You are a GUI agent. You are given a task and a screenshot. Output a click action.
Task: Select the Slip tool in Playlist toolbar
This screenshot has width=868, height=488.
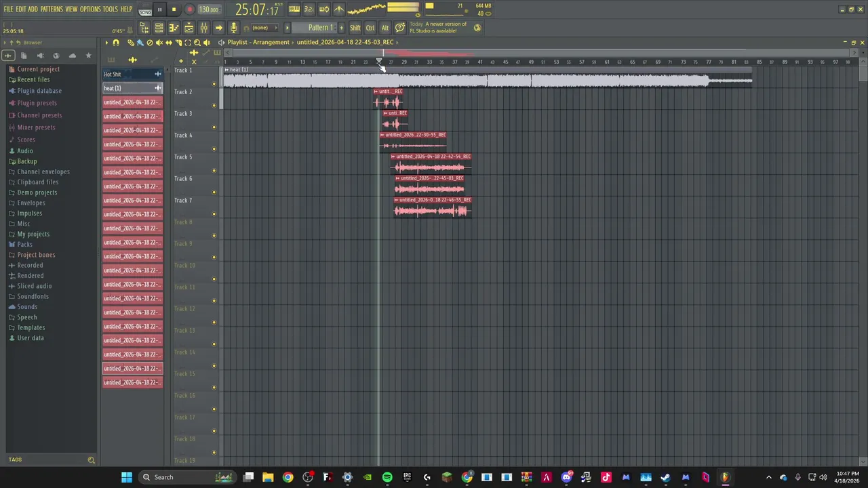click(169, 43)
